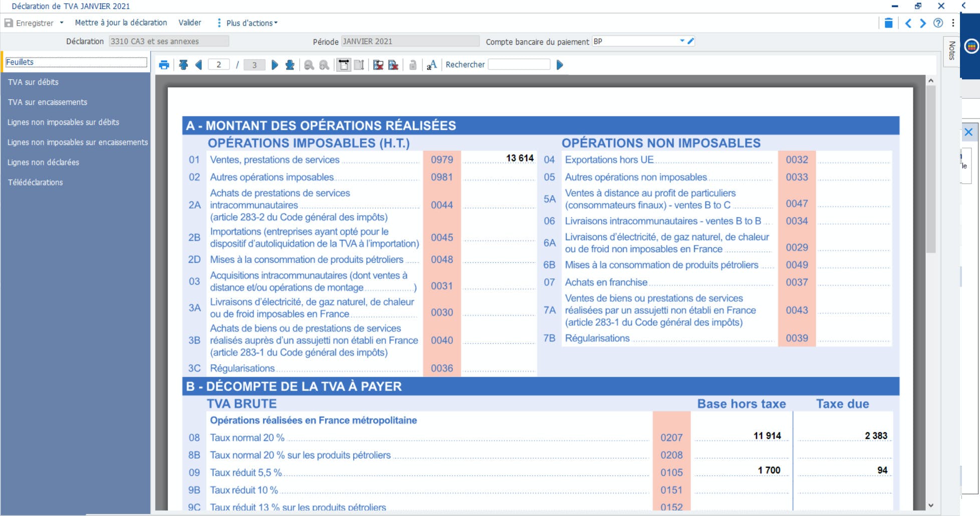Screen dimensions: 980x516
Task: Click base value 1 700 Taux réduit
Action: coord(769,470)
